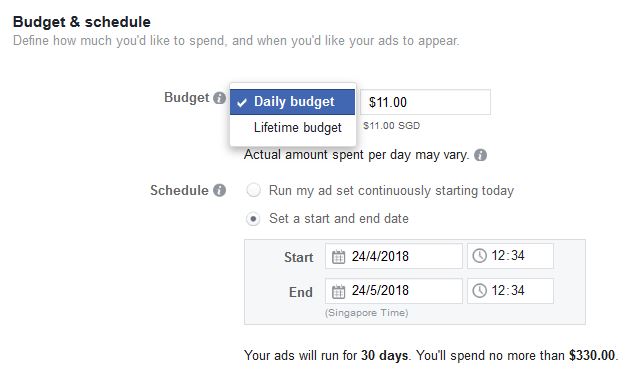Click the Budget info icon
Screen dimensions: 633x375
(x=219, y=98)
